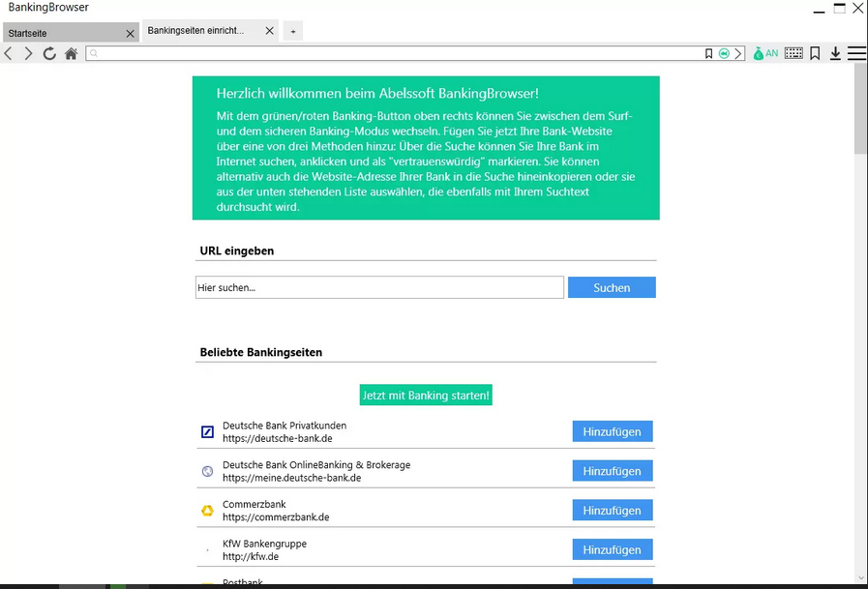
Task: Open a new tab with the plus button
Action: tap(293, 32)
